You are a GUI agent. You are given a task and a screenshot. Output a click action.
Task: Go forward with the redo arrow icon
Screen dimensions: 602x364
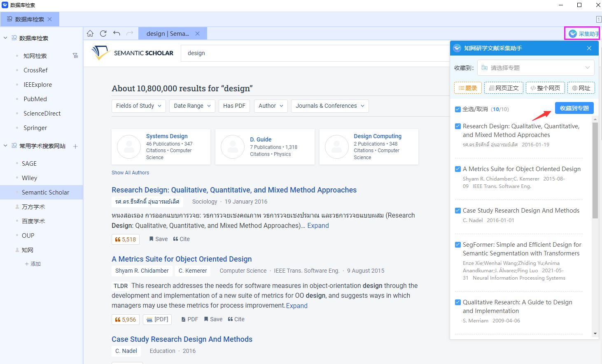pyautogui.click(x=130, y=33)
